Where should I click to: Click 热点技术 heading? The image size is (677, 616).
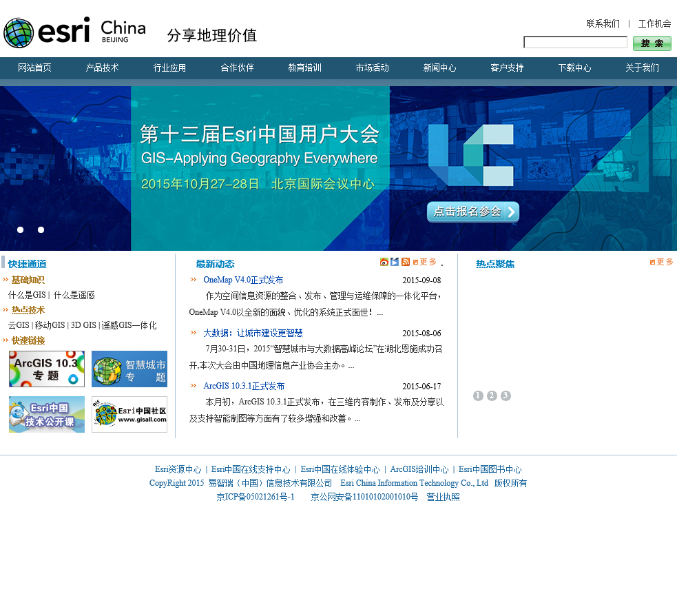(28, 310)
